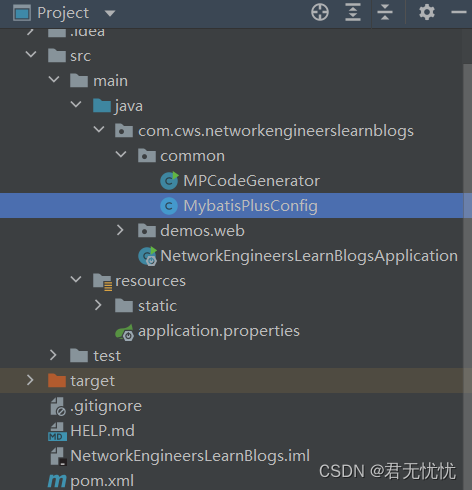Click the MybatisPlusConfig class icon
Screen dimensions: 472x490
[169, 206]
